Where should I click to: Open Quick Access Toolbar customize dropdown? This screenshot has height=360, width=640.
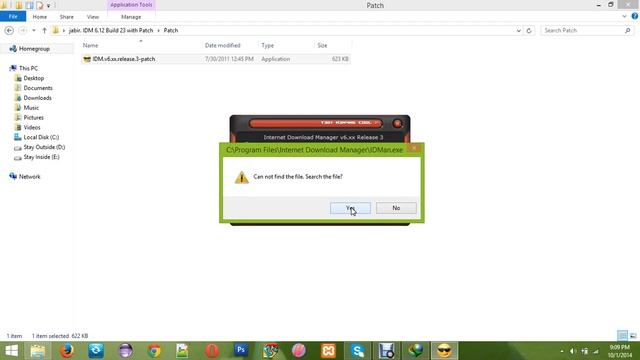(48, 5)
